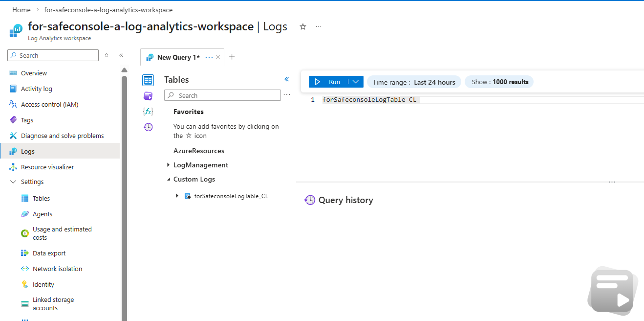Click the Activity log icon
Image resolution: width=644 pixels, height=321 pixels.
tap(13, 89)
